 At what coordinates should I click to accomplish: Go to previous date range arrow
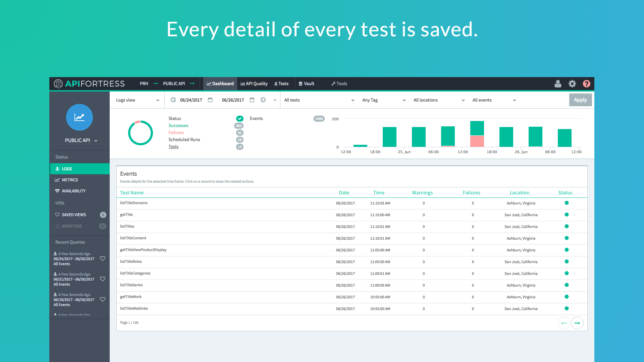pos(173,100)
